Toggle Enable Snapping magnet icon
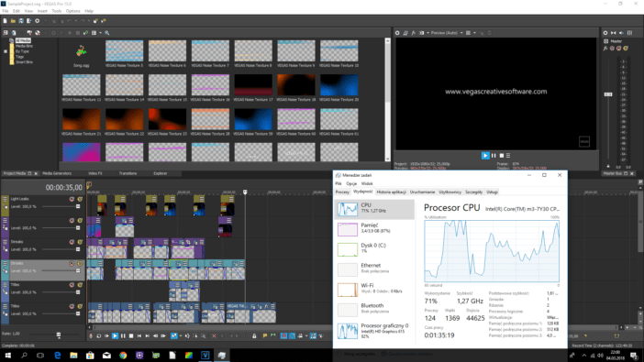644x362 pixels. click(x=283, y=335)
